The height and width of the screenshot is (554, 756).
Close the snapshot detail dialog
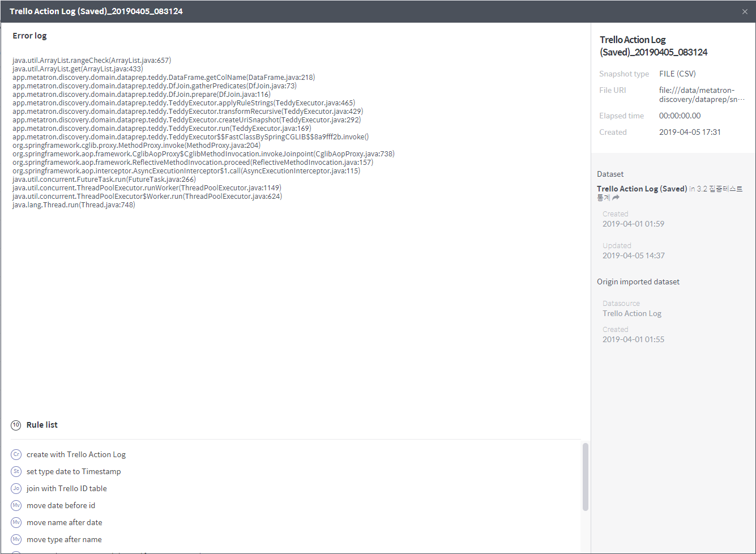pyautogui.click(x=745, y=11)
